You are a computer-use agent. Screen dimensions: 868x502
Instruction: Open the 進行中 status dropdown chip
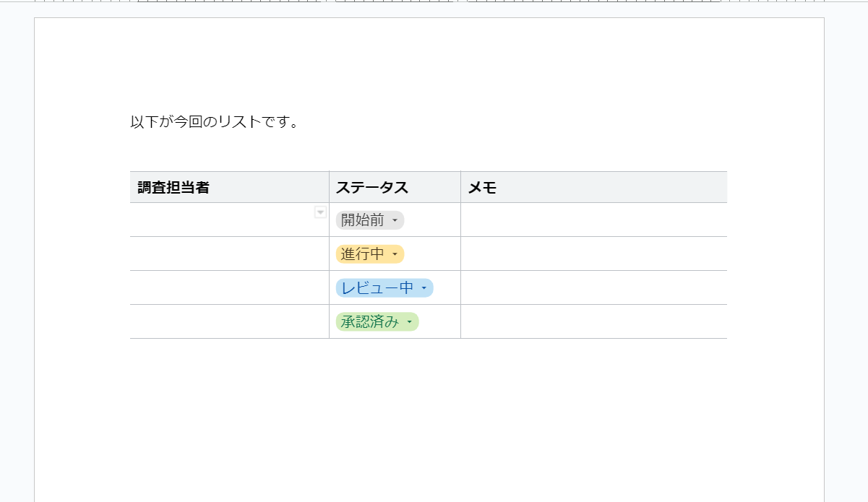tap(369, 254)
